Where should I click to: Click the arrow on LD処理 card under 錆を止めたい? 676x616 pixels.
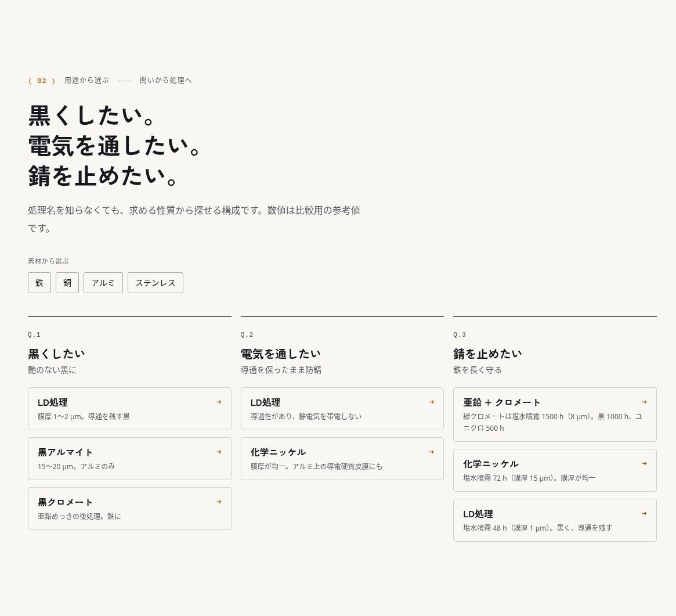pyautogui.click(x=644, y=514)
